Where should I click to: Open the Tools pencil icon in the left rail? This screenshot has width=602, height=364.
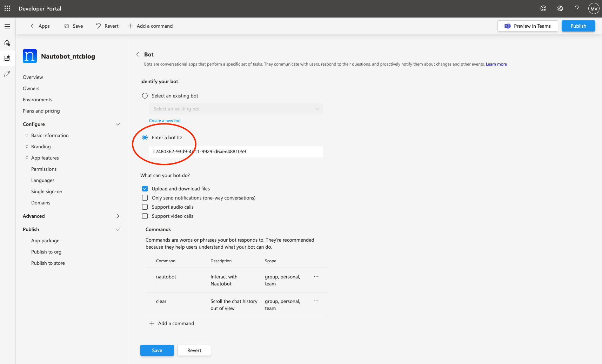point(7,74)
